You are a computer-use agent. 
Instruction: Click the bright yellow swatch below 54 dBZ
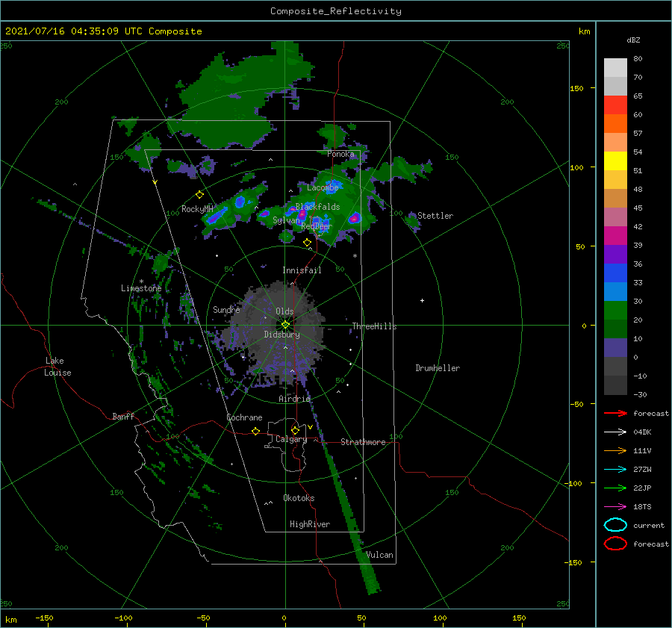[x=615, y=161]
